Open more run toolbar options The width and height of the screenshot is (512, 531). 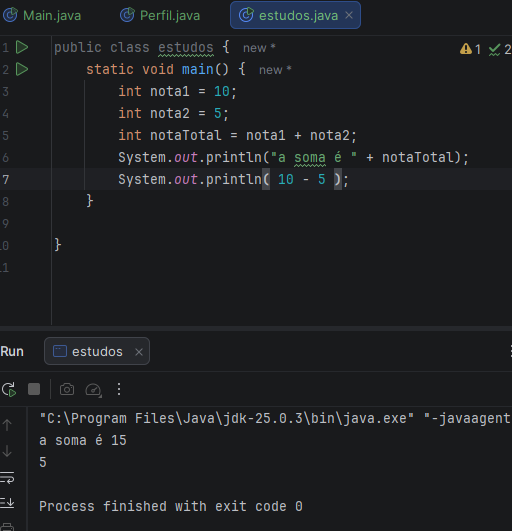tap(119, 389)
